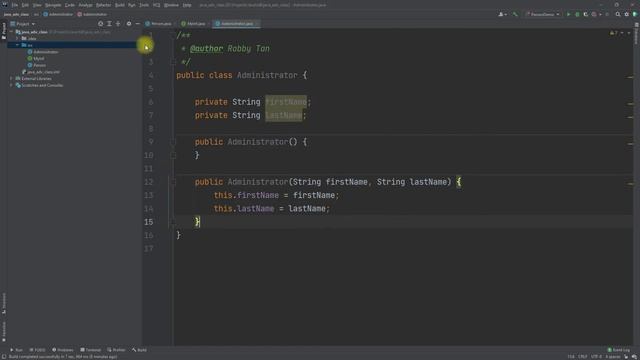Click the cursor line:column position in status bar
640x360 pixels.
tap(571, 357)
